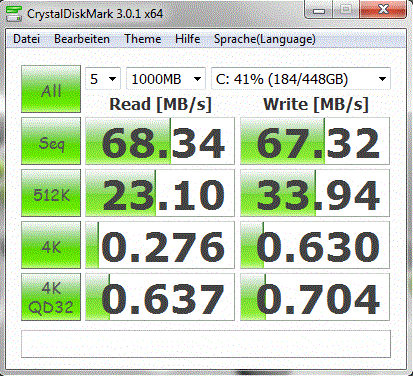Minimize the CrystalDiskMark window
The height and width of the screenshot is (376, 413).
(x=319, y=10)
